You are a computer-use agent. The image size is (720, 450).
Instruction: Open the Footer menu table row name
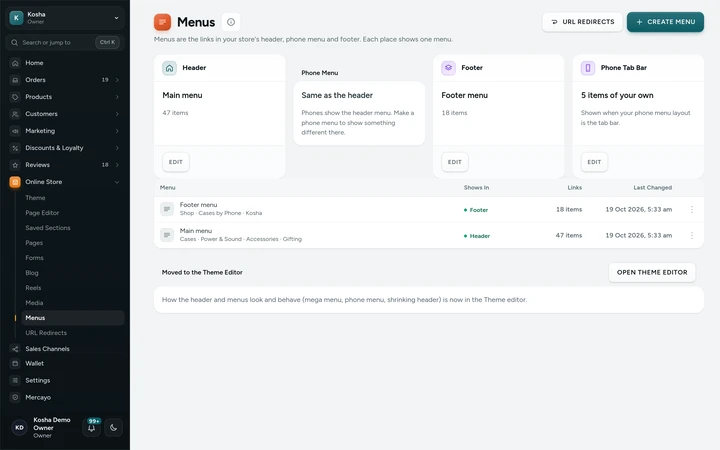198,205
